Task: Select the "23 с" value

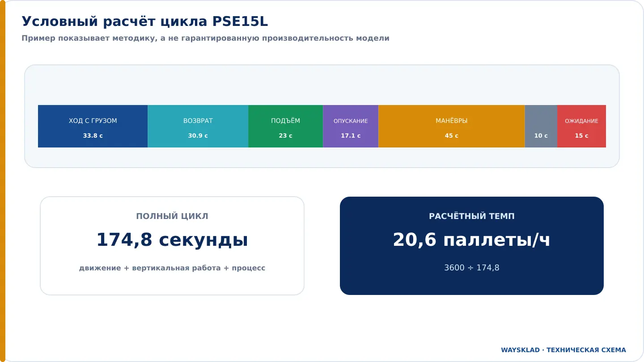Action: coord(286,136)
